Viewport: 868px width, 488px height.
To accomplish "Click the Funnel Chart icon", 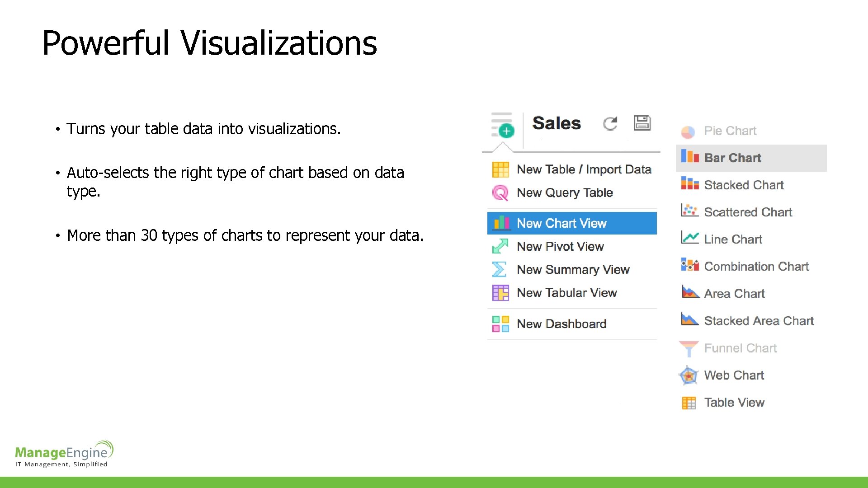I will [x=689, y=348].
